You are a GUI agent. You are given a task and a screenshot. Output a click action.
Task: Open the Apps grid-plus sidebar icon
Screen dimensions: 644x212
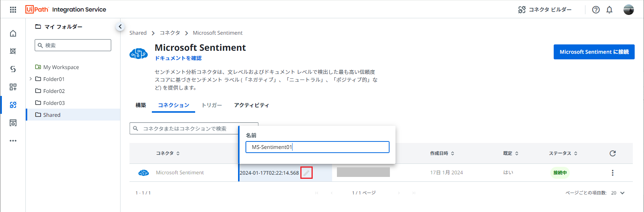click(13, 87)
